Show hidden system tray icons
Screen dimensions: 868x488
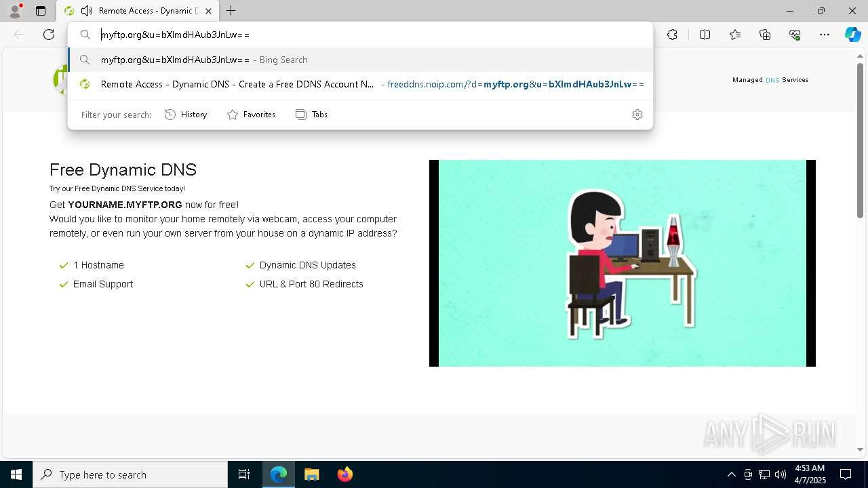point(731,474)
